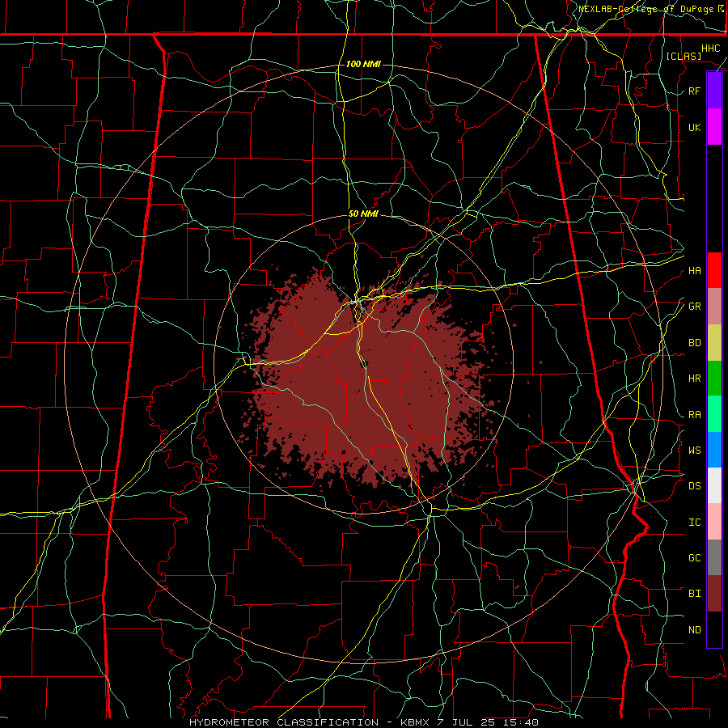The height and width of the screenshot is (728, 728).
Task: Click the GC gray legend swatch
Action: [x=714, y=557]
